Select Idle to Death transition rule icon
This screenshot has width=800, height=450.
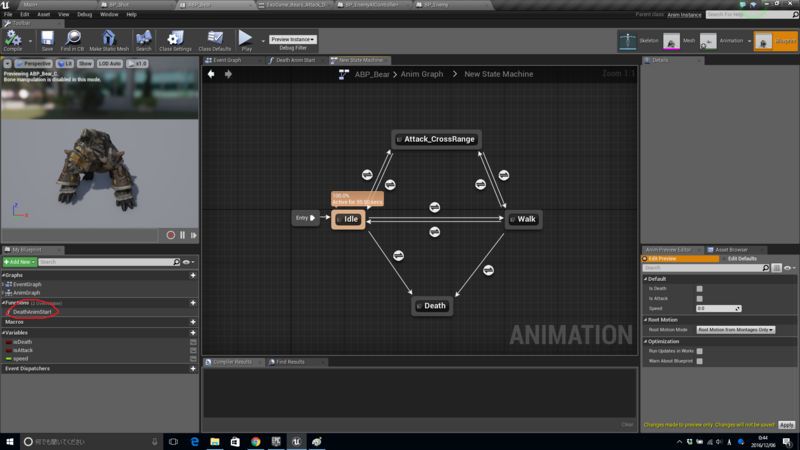[398, 255]
